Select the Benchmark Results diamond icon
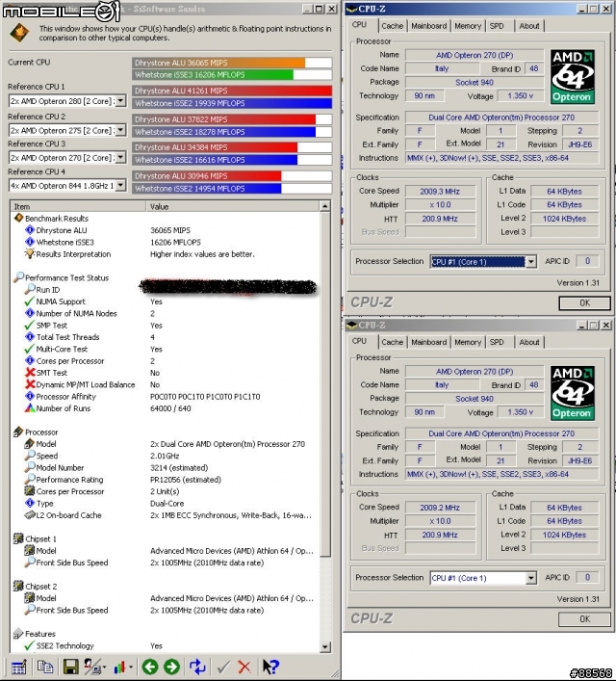Image resolution: width=616 pixels, height=681 pixels. click(18, 218)
